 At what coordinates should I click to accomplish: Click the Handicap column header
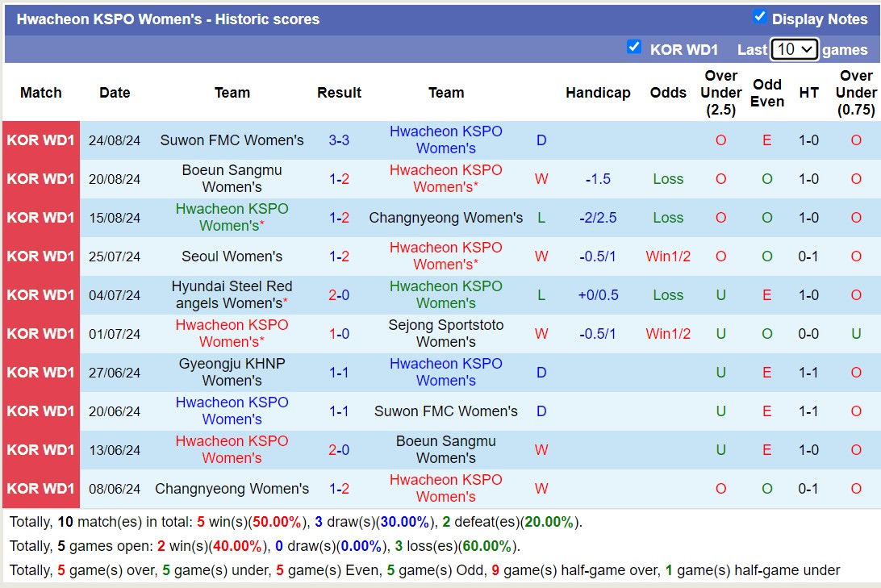(x=598, y=93)
